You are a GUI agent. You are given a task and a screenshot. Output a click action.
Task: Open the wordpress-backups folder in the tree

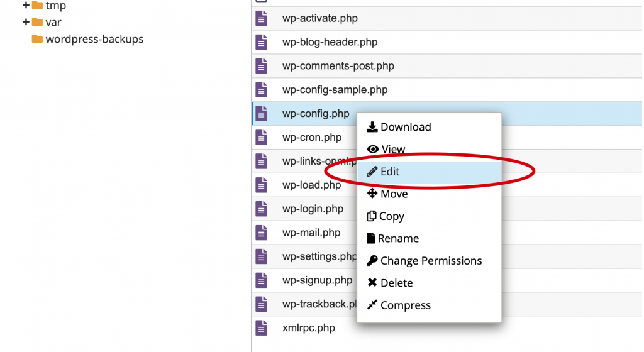click(x=94, y=39)
